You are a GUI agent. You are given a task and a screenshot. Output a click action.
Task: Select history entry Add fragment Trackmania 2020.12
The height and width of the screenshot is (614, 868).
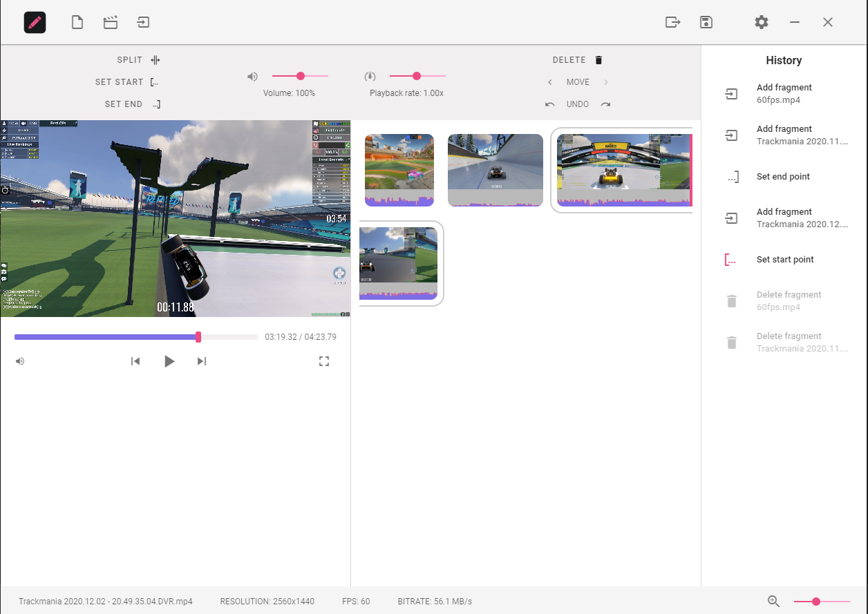[784, 218]
